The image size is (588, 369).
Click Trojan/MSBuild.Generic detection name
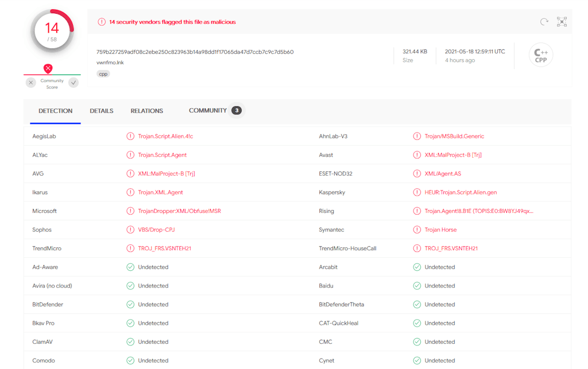(x=454, y=137)
